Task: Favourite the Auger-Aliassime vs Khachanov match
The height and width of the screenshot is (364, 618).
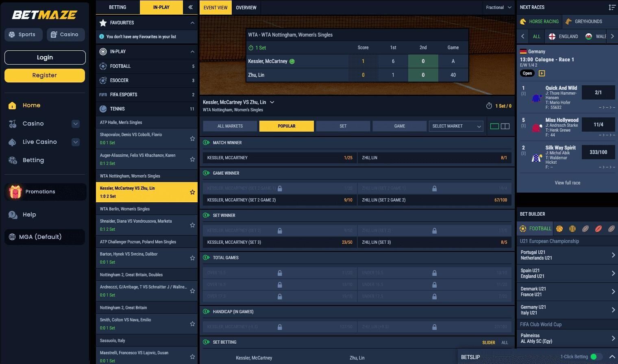Action: click(192, 159)
